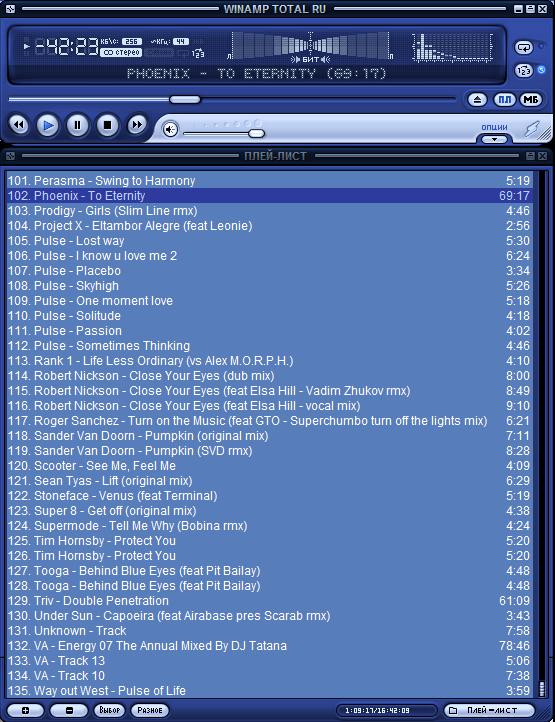Select track 104 Project X - Eltambor Alegre

(x=269, y=226)
